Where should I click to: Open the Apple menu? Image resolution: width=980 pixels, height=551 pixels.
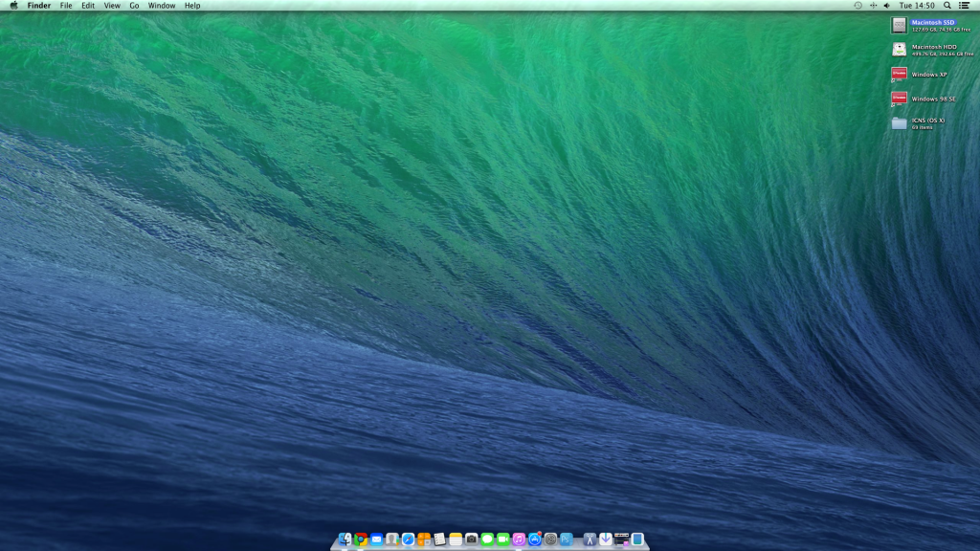tap(13, 6)
